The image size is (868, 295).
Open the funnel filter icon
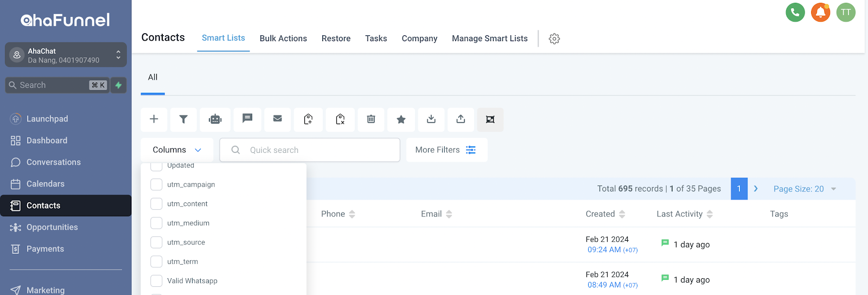click(x=183, y=119)
